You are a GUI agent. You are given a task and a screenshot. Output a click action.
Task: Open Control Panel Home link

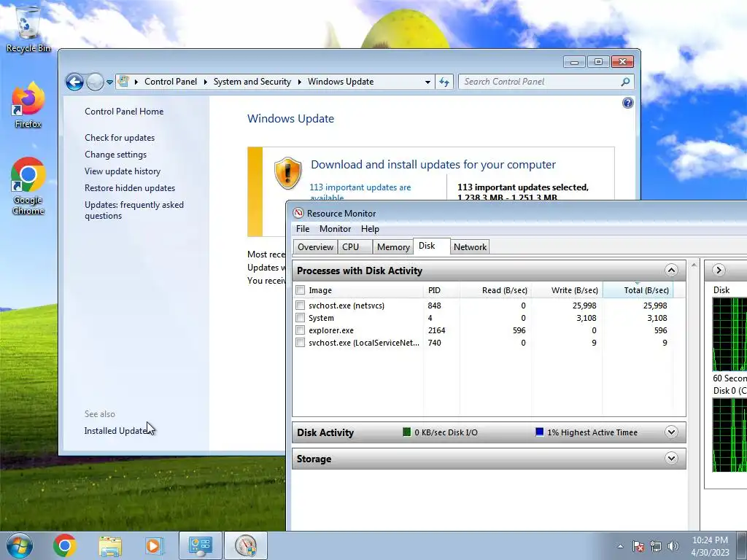point(124,112)
